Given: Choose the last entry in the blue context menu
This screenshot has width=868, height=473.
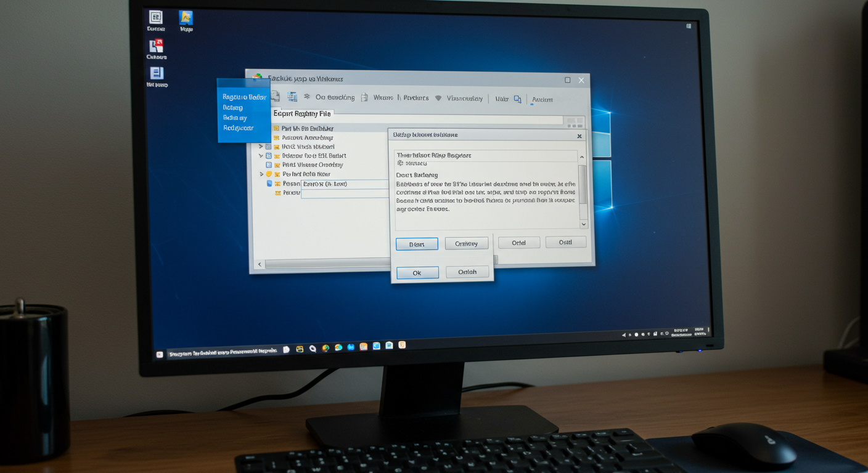Looking at the screenshot, I should pos(239,128).
